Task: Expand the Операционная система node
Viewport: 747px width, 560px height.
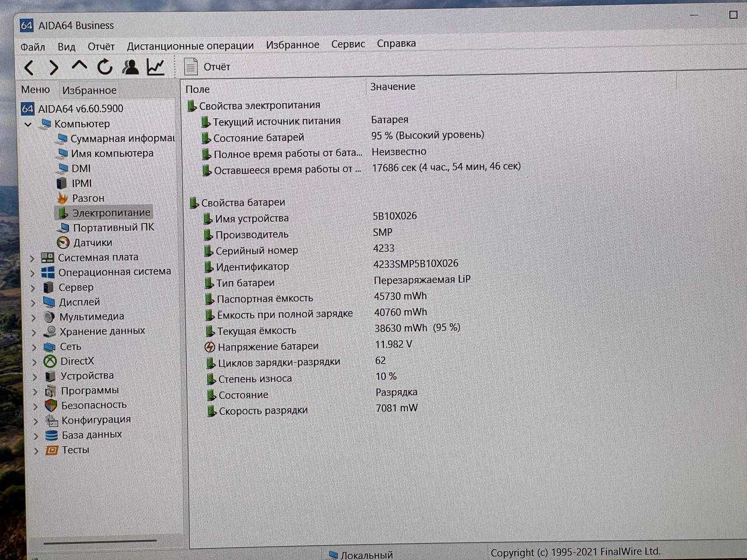Action: coord(33,272)
